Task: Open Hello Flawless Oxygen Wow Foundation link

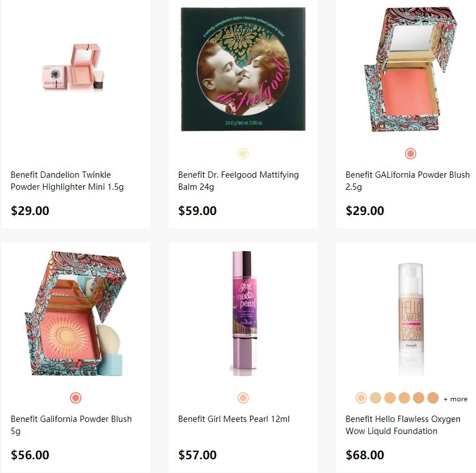Action: 403,425
